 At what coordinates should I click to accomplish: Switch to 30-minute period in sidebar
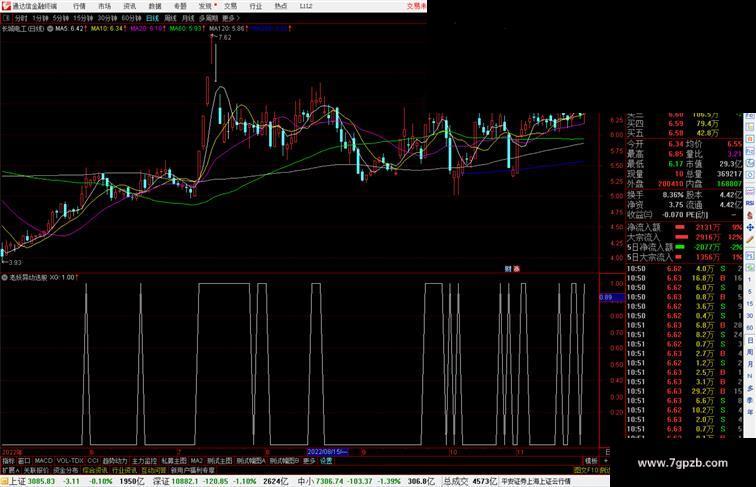tap(750, 316)
